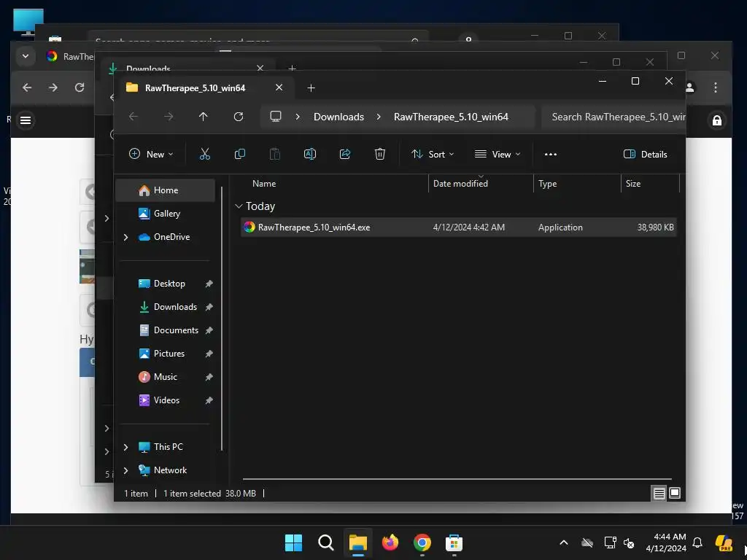Click the PC monitor icon in address bar
The width and height of the screenshot is (747, 560).
275,116
